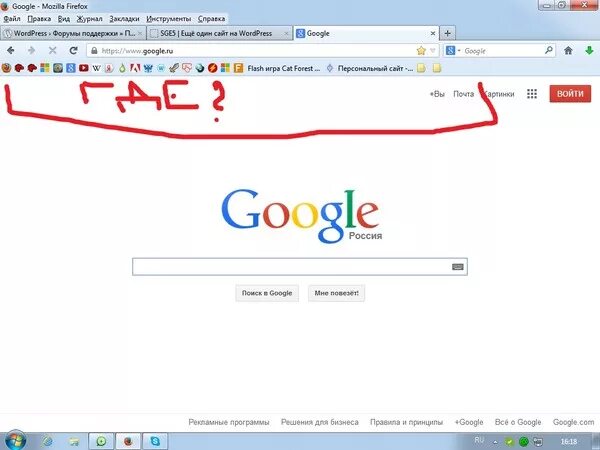This screenshot has height=450, width=600.
Task: Open Правила и принципы footer link
Action: point(406,422)
